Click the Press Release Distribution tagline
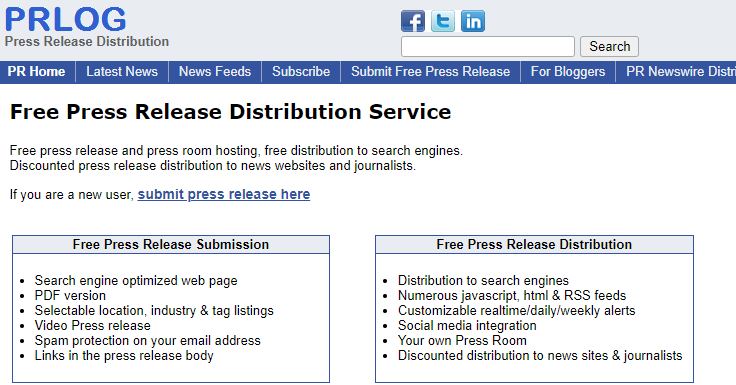 click(x=87, y=41)
